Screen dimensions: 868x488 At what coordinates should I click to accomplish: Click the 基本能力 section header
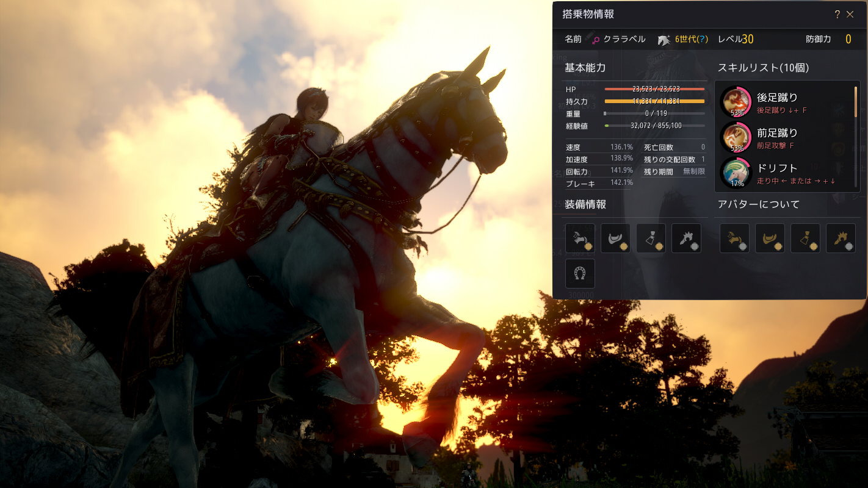point(585,68)
